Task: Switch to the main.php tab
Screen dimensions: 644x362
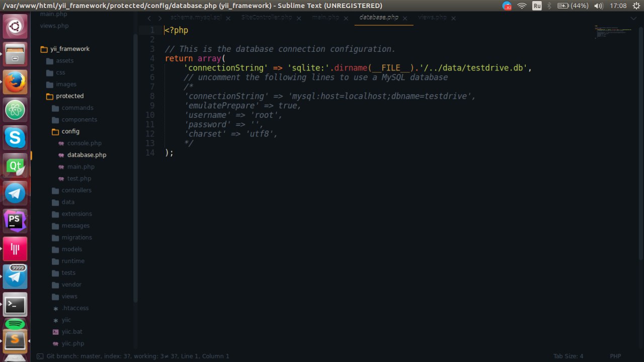Action: coord(326,17)
